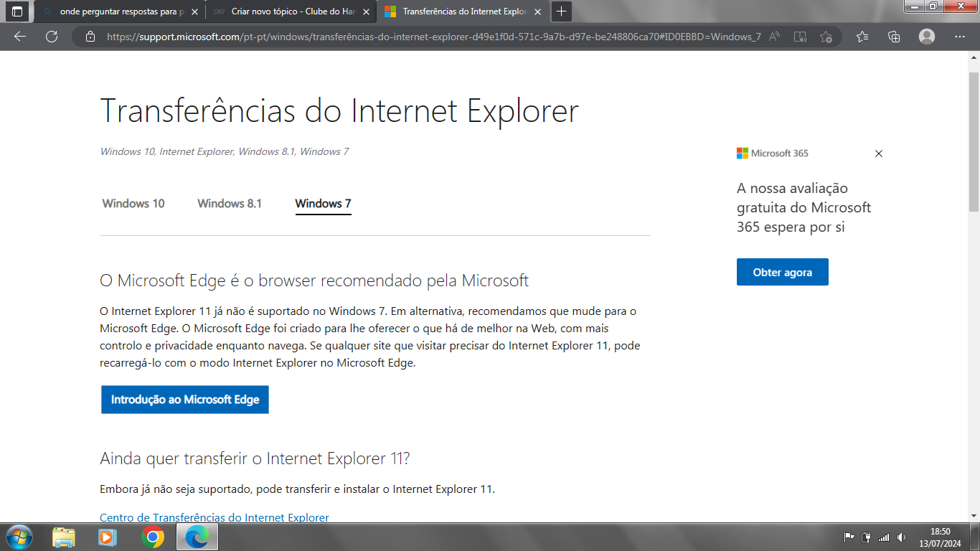This screenshot has height=551, width=980.
Task: Close the 'Criar novo tópico' tab
Action: [x=366, y=11]
